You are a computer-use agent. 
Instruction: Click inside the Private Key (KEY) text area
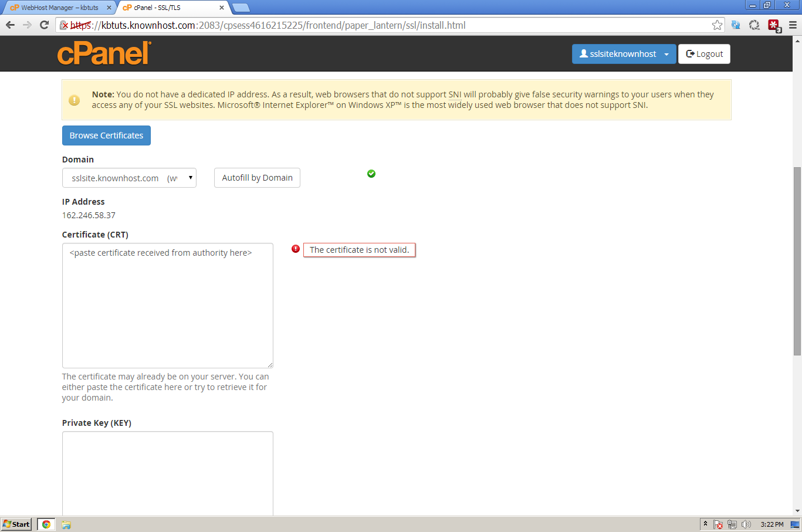click(x=167, y=473)
